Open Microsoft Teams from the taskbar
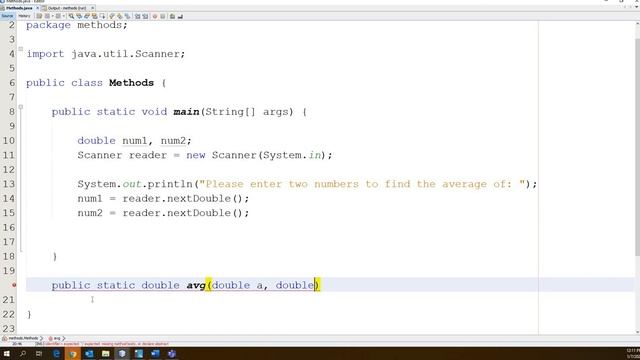This screenshot has height=360, width=640. tap(172, 354)
